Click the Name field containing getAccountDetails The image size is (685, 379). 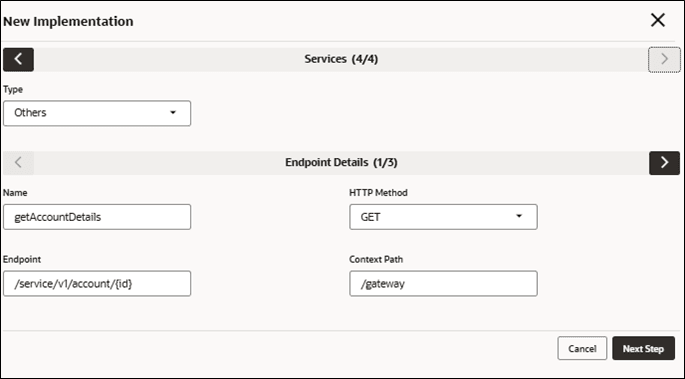(97, 217)
